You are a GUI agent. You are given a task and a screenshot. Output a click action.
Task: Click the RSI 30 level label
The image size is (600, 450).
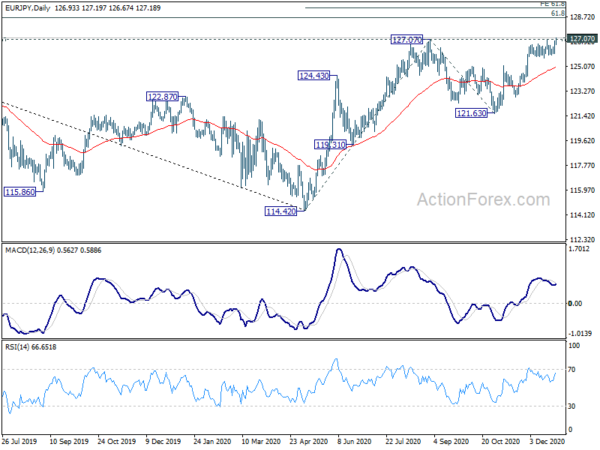(572, 406)
